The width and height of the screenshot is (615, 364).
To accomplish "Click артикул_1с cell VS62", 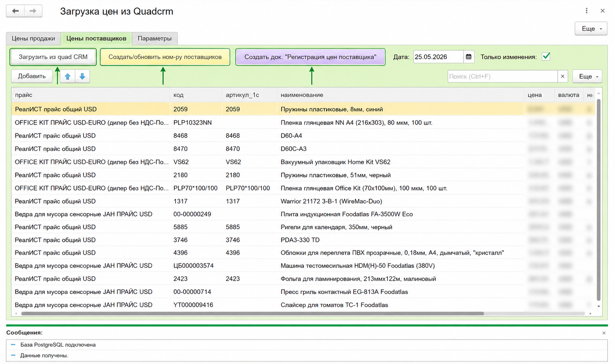I will tap(249, 162).
